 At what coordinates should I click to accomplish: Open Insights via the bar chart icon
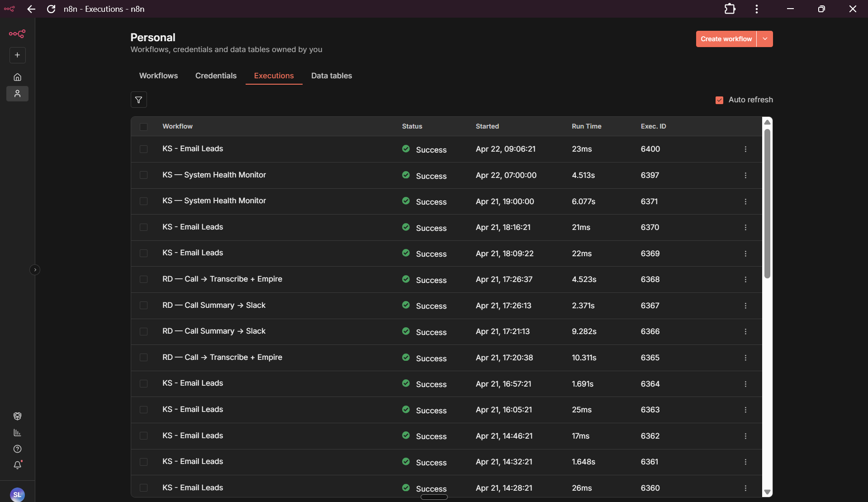17,433
